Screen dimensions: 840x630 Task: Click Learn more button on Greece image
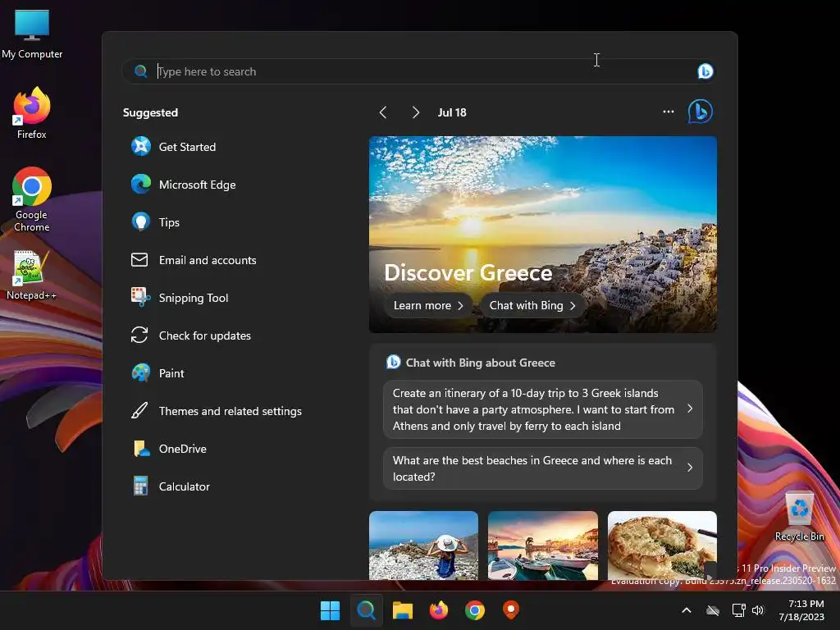coord(428,305)
